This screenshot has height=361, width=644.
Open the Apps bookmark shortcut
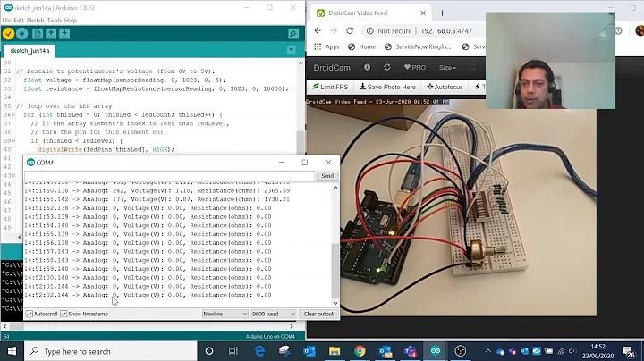tap(326, 46)
